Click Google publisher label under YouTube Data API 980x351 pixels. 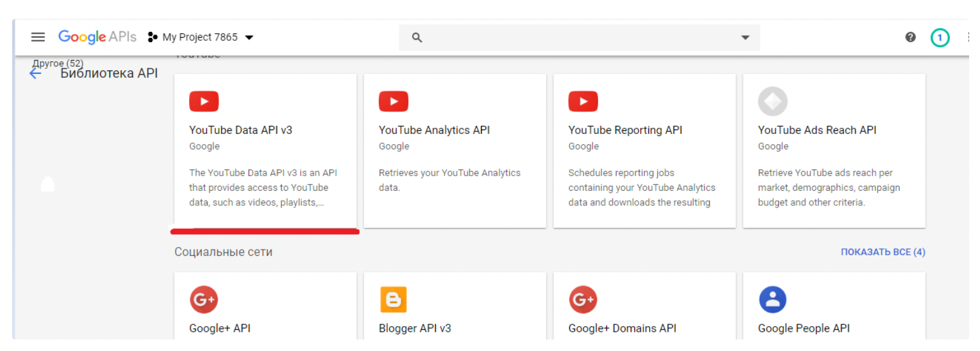coord(204,146)
